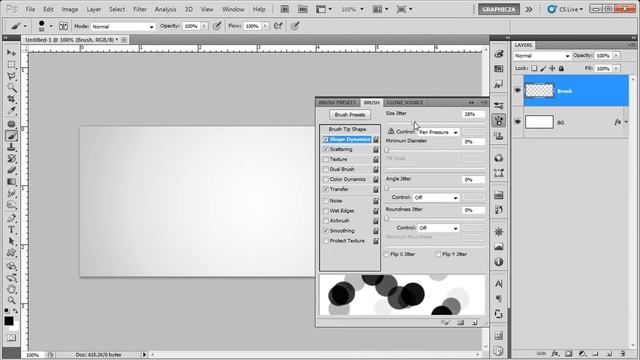The image size is (640, 360).
Task: Lock all for the layer
Action: tap(561, 69)
